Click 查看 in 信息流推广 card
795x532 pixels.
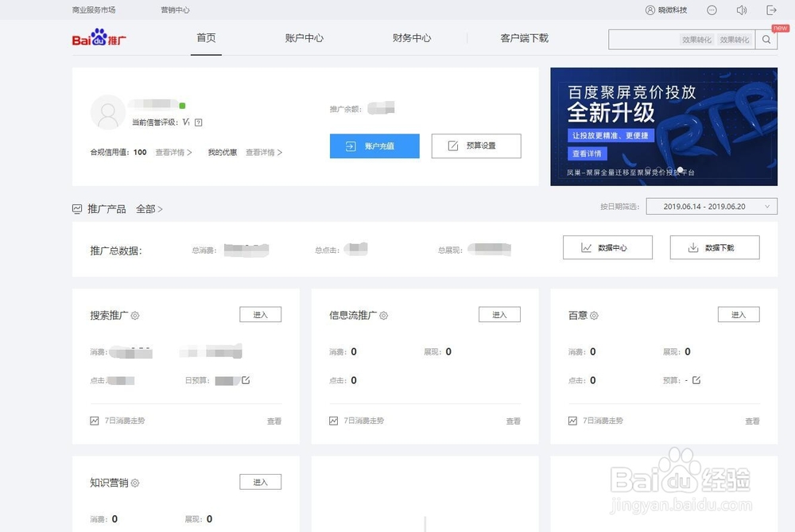(513, 421)
